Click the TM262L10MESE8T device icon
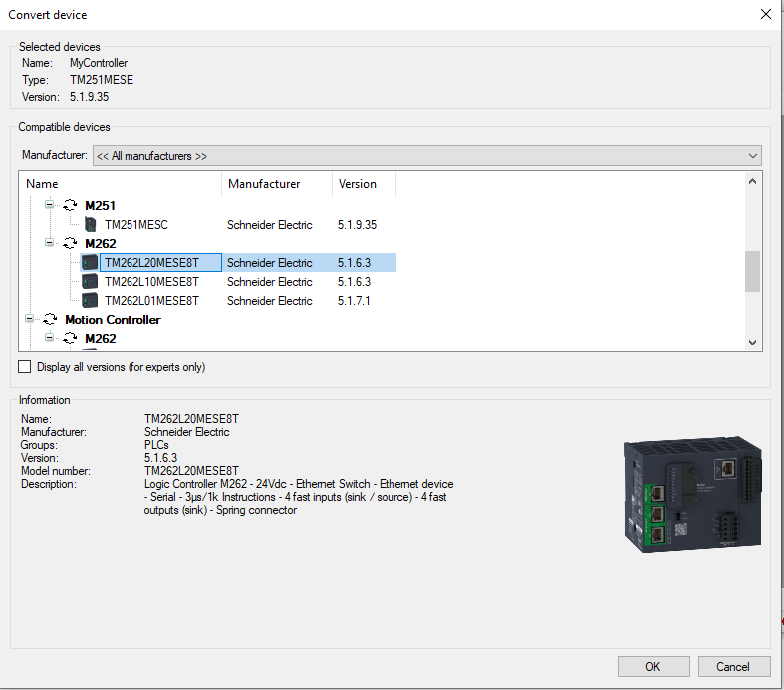Viewport: 784px width, 690px height. [90, 282]
